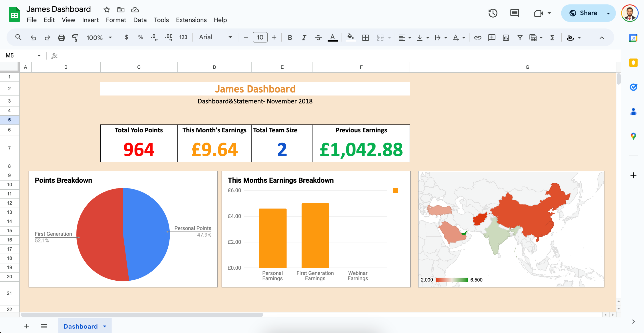The width and height of the screenshot is (644, 333).
Task: Click the font size field
Action: click(x=260, y=38)
